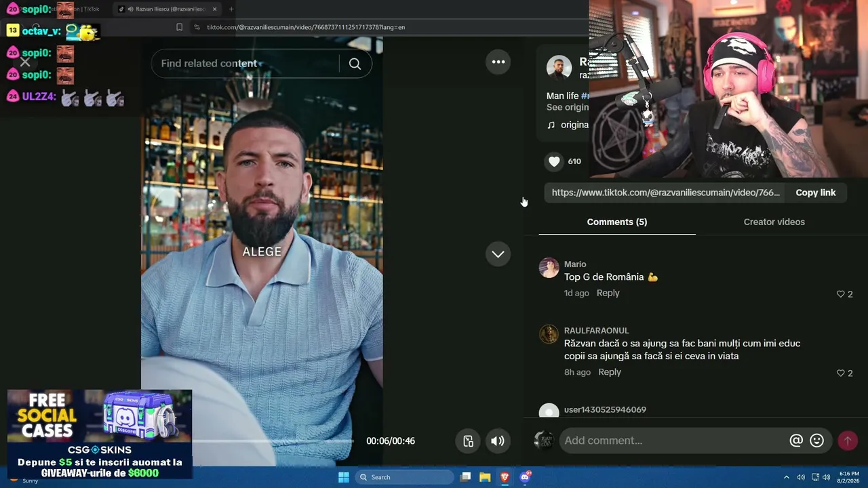This screenshot has height=488, width=868.
Task: Reply to RAULFARAONUL's comment
Action: coord(609,372)
